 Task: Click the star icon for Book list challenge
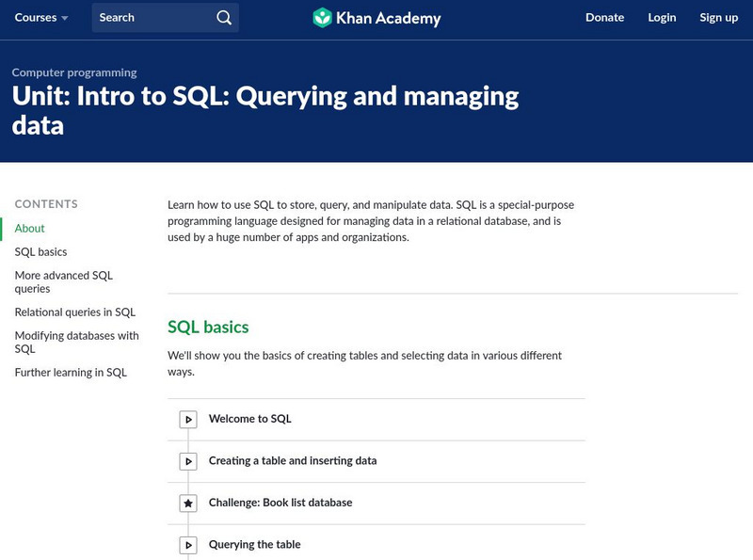188,504
